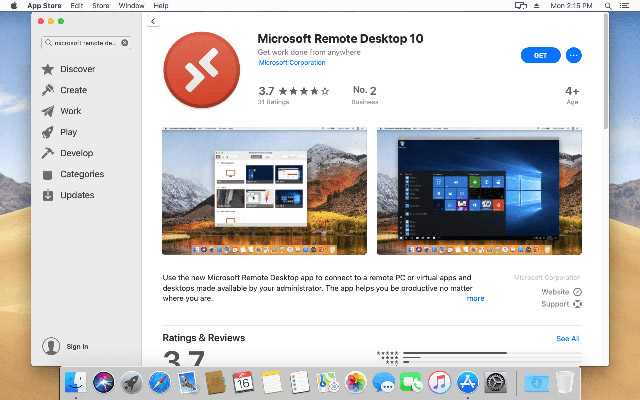Open FaceTime from the Dock
The height and width of the screenshot is (400, 640).
[x=411, y=382]
